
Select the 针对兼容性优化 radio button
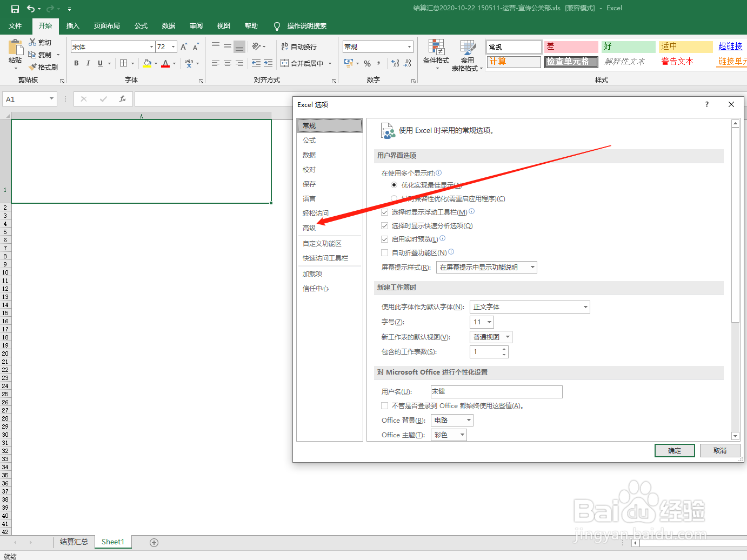point(394,198)
